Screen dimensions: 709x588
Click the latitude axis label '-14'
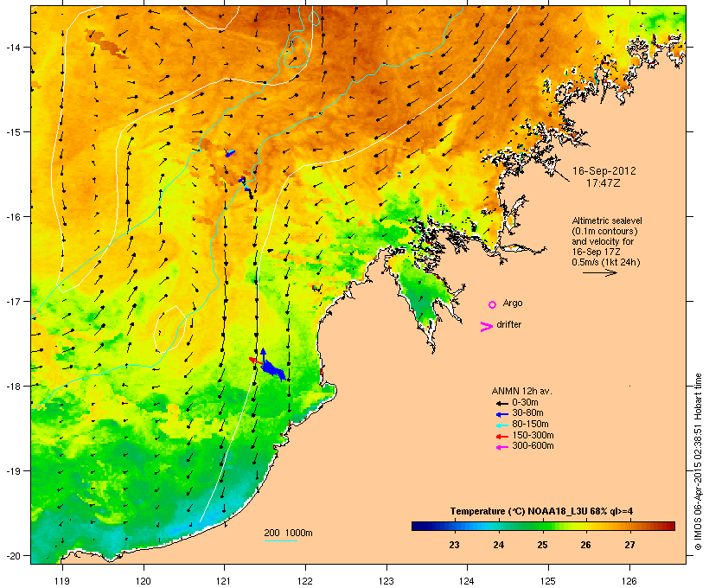coord(12,47)
